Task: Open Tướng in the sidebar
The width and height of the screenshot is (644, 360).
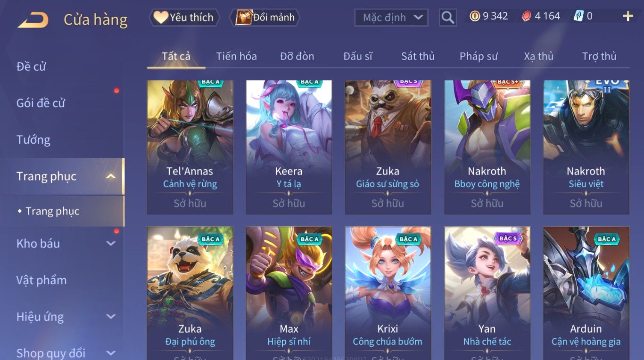Action: pos(33,140)
